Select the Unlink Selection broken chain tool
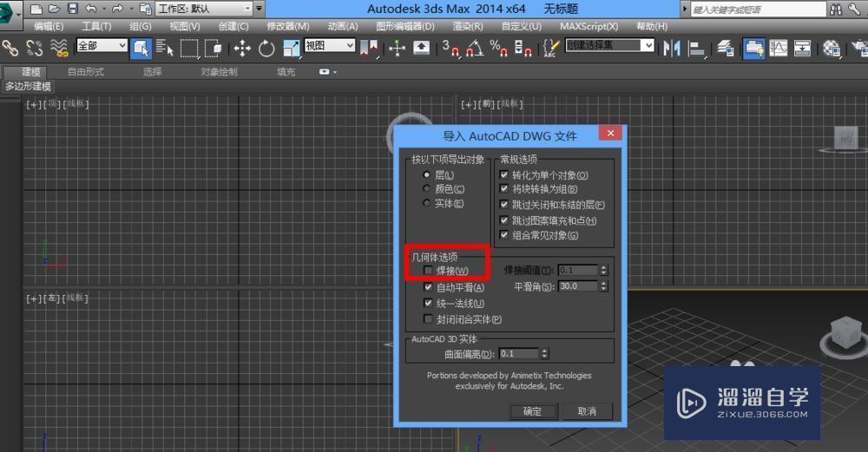This screenshot has height=452, width=868. click(35, 48)
